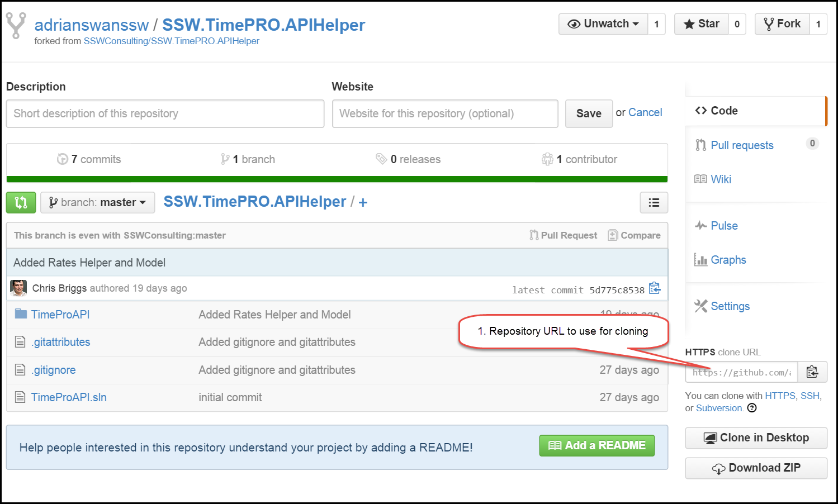Screen dimensions: 838x504
Task: Open adrianswanssw user profile link
Action: point(92,25)
